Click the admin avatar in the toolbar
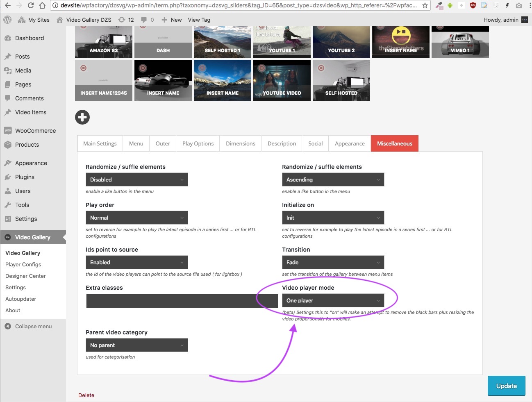The height and width of the screenshot is (402, 532). click(525, 20)
